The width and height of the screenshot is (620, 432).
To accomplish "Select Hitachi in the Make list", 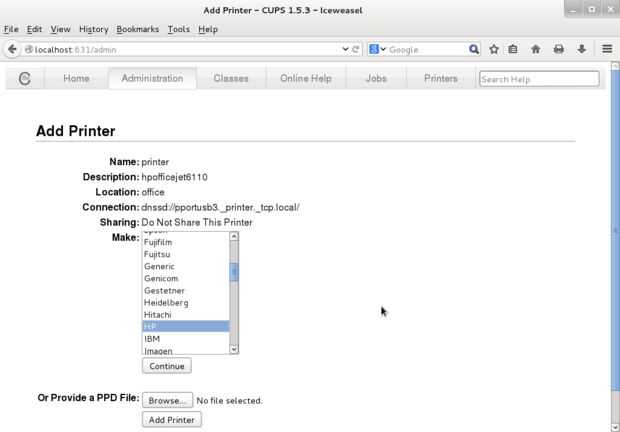I will (x=185, y=315).
